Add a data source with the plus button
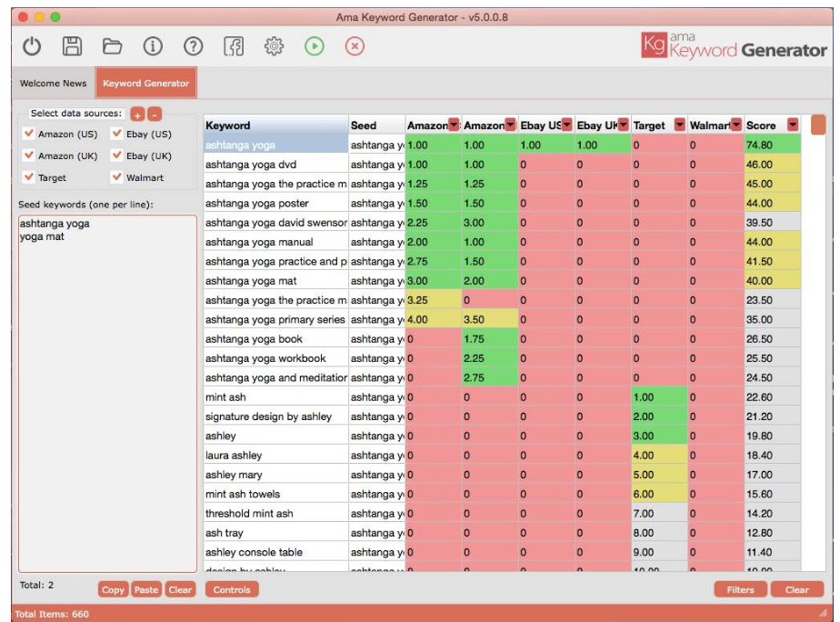The width and height of the screenshot is (840, 622). (x=137, y=114)
